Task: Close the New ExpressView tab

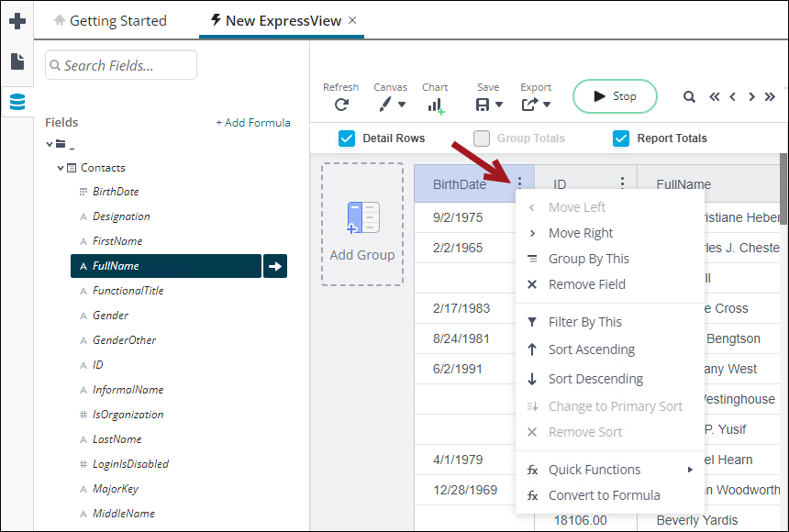Action: coord(352,20)
